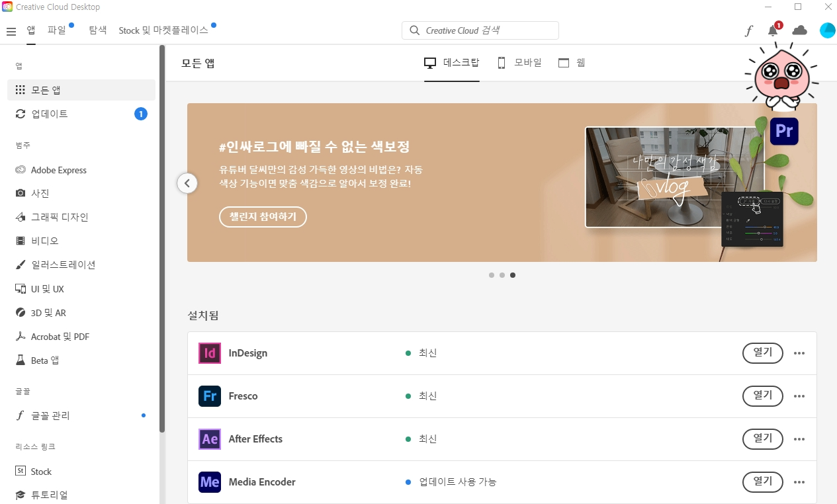This screenshot has height=504, width=837.
Task: Switch to the 탐색 top tab
Action: click(x=97, y=30)
